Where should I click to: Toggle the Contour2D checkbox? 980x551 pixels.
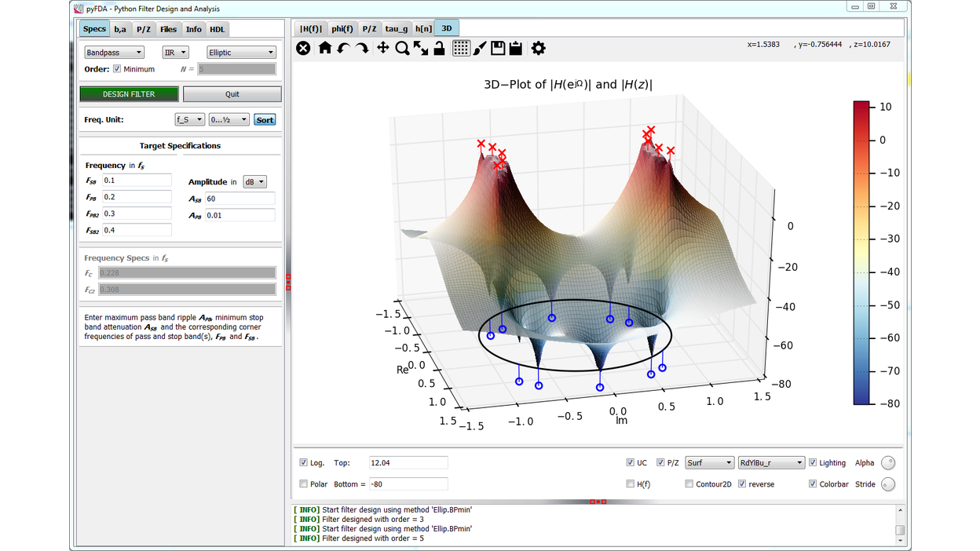689,484
